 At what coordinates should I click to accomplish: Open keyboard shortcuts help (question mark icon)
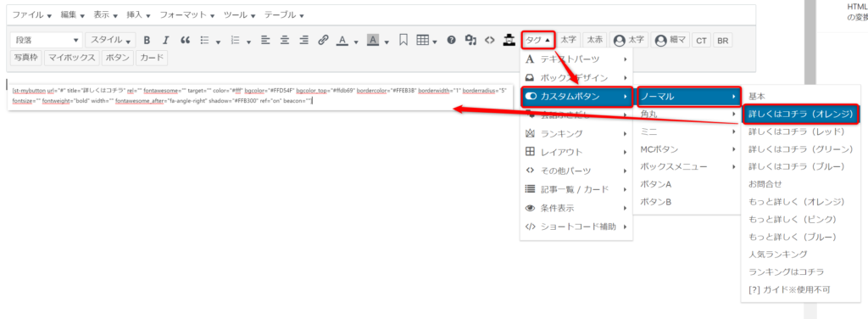[x=452, y=40]
